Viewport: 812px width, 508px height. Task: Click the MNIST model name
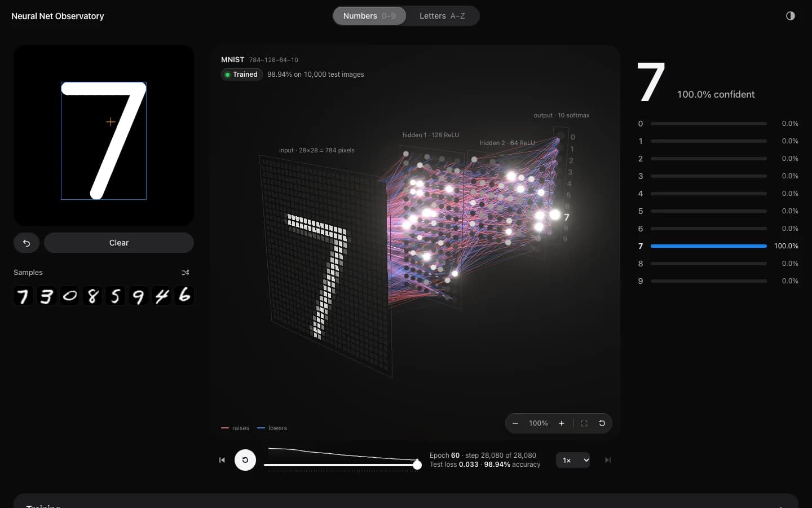pos(232,59)
